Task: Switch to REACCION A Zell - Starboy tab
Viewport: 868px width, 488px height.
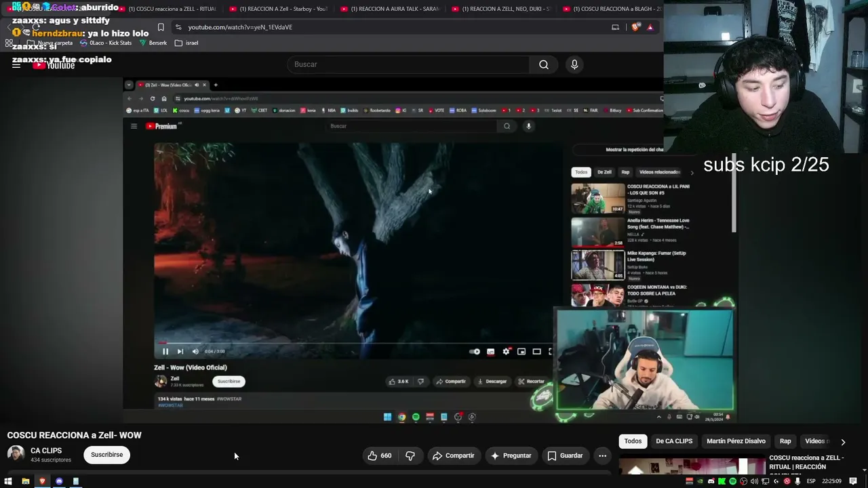Action: 279,9
